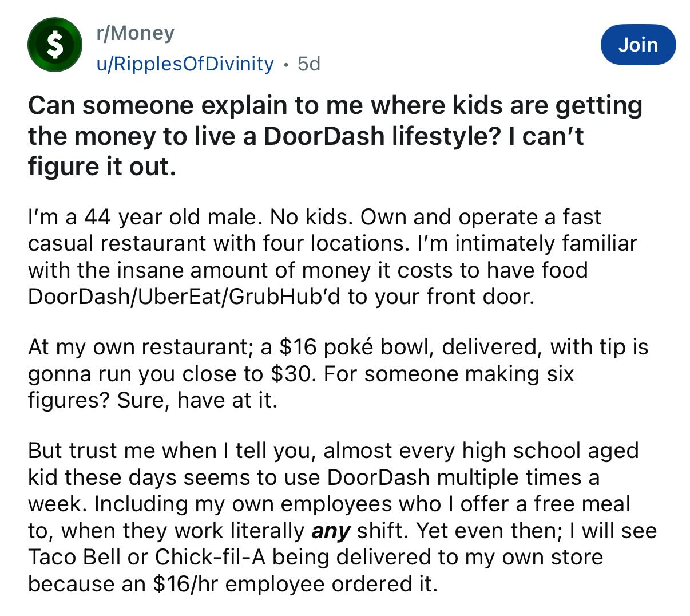Click the title's last line "figure it out."

[101, 167]
